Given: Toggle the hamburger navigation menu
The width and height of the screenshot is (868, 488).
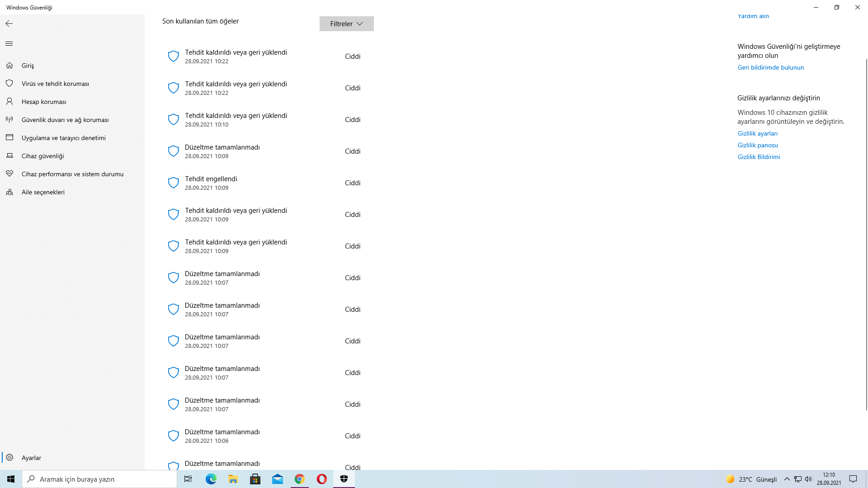Looking at the screenshot, I should 9,44.
